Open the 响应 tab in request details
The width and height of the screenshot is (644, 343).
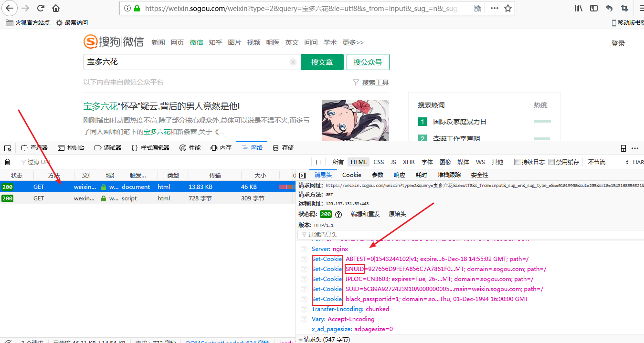(400, 175)
